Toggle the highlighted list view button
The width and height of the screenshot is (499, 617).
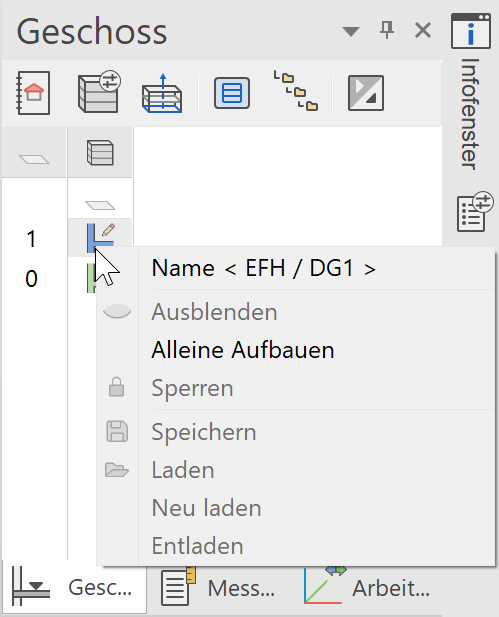click(232, 93)
